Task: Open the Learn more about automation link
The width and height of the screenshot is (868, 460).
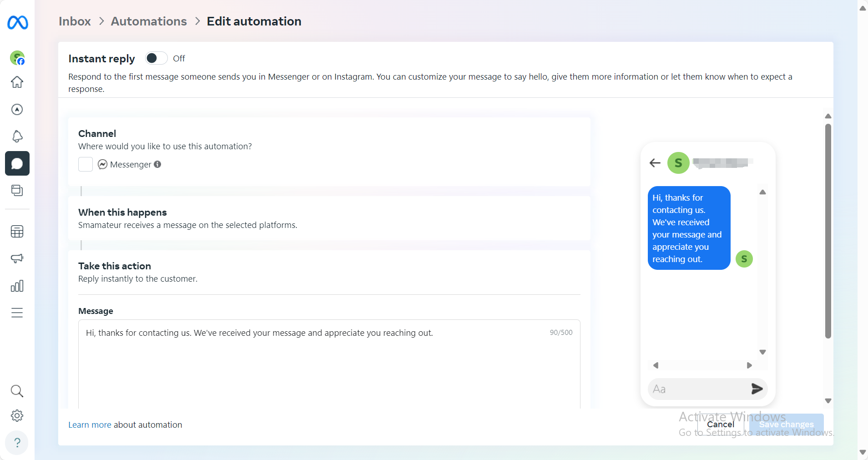Action: pos(89,425)
